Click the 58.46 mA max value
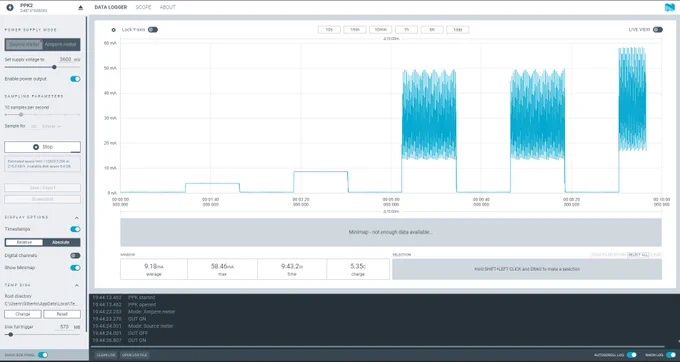 click(222, 267)
